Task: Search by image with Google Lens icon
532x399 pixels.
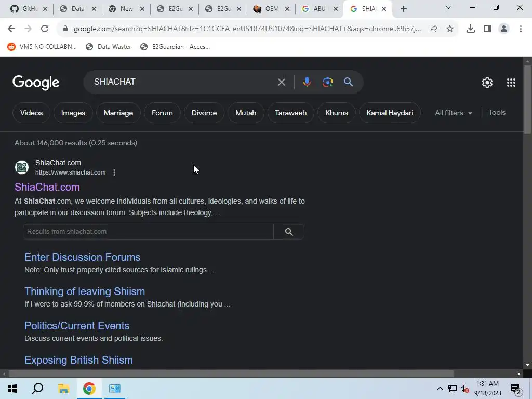Action: coord(327,82)
